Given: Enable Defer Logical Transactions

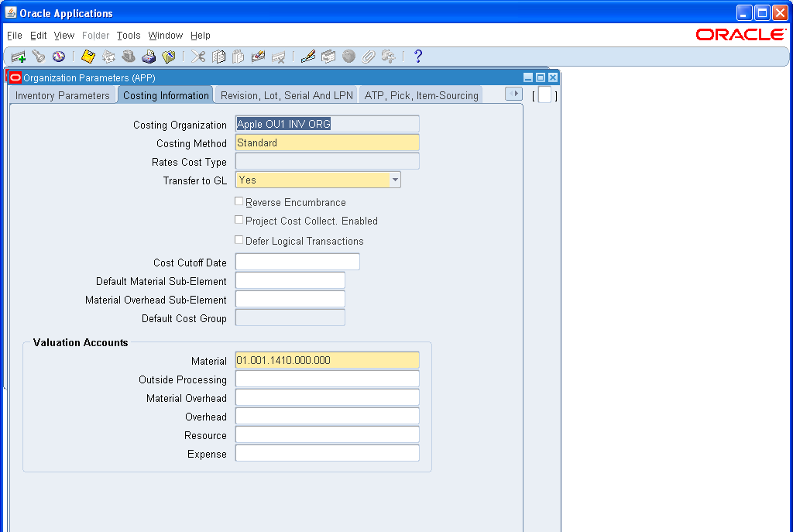Looking at the screenshot, I should (x=240, y=241).
